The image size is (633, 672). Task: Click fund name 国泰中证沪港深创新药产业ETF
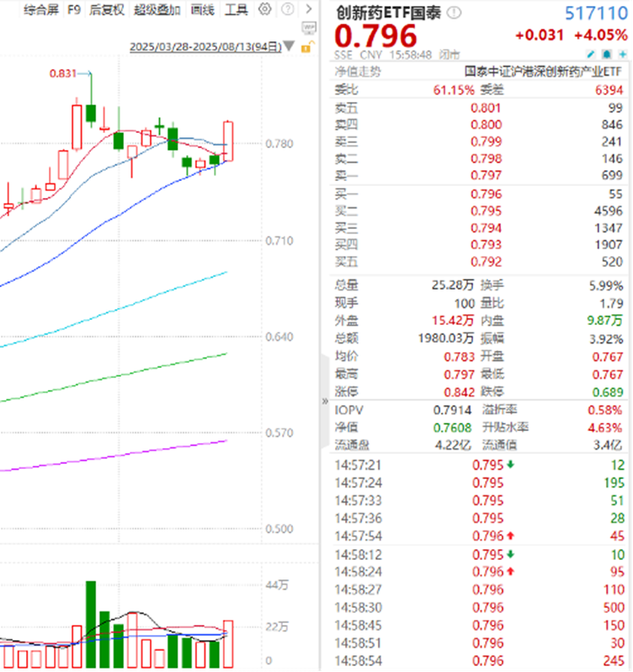click(x=545, y=73)
